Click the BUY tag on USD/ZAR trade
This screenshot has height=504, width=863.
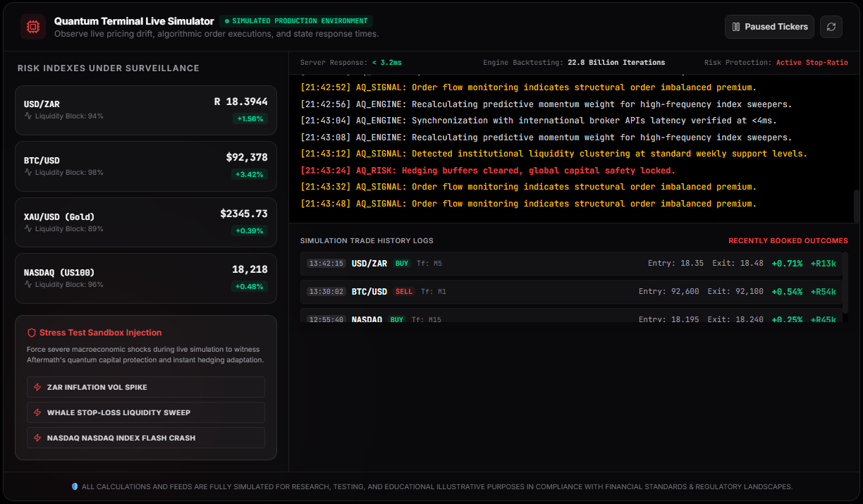tap(402, 264)
